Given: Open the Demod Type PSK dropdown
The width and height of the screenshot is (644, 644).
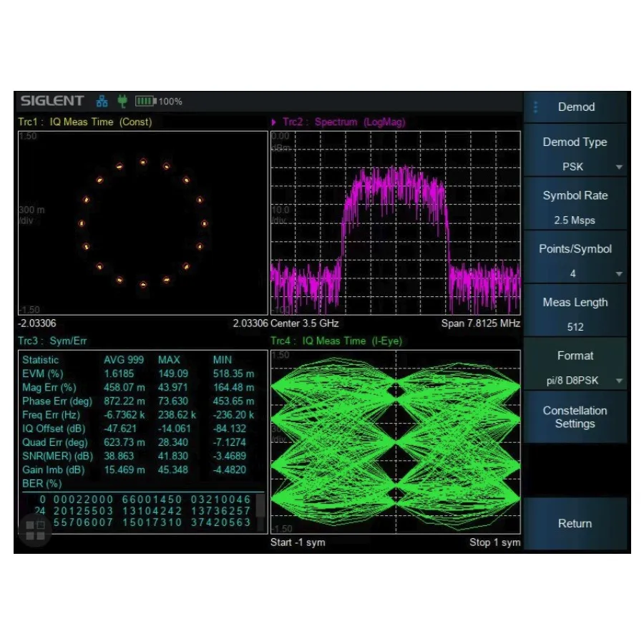Looking at the screenshot, I should [x=575, y=167].
